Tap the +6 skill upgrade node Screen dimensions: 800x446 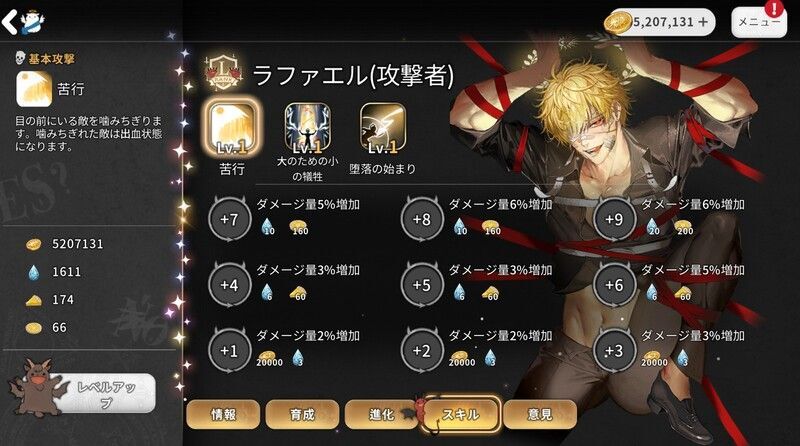[x=614, y=285]
